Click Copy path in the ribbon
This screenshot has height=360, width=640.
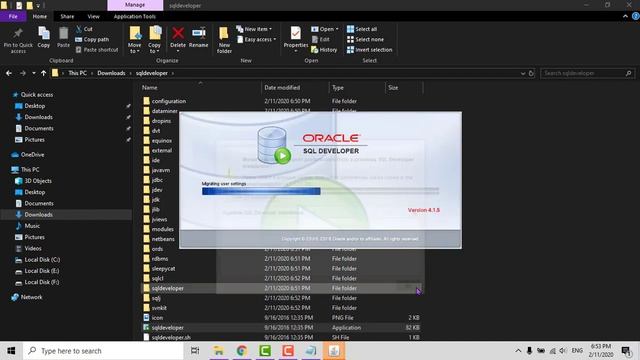(x=92, y=39)
